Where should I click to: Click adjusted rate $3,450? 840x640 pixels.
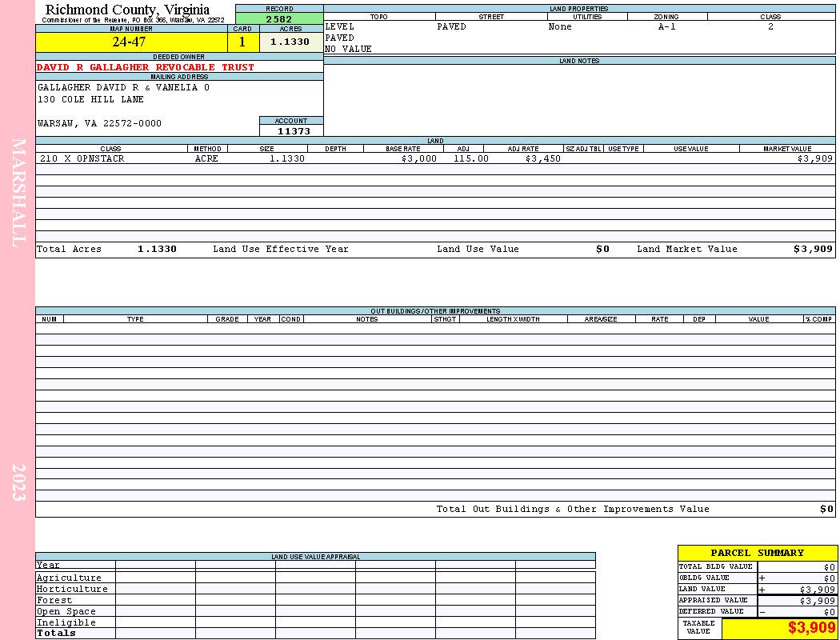[542, 158]
